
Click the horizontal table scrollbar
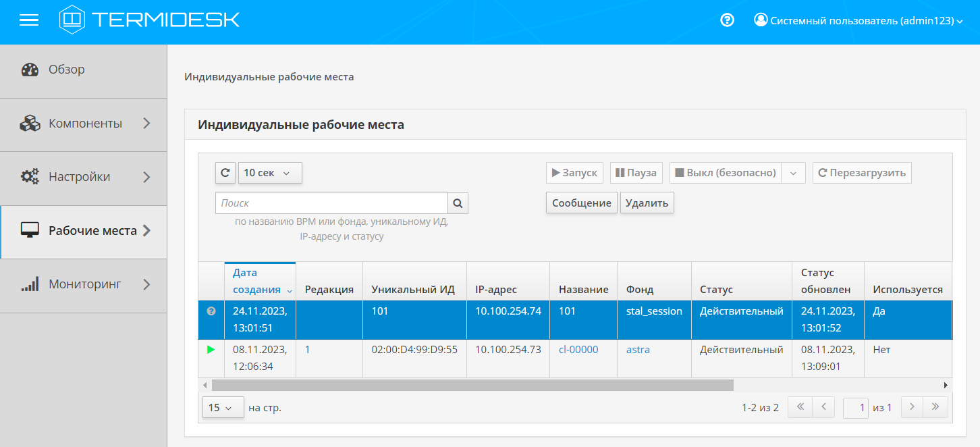click(472, 385)
